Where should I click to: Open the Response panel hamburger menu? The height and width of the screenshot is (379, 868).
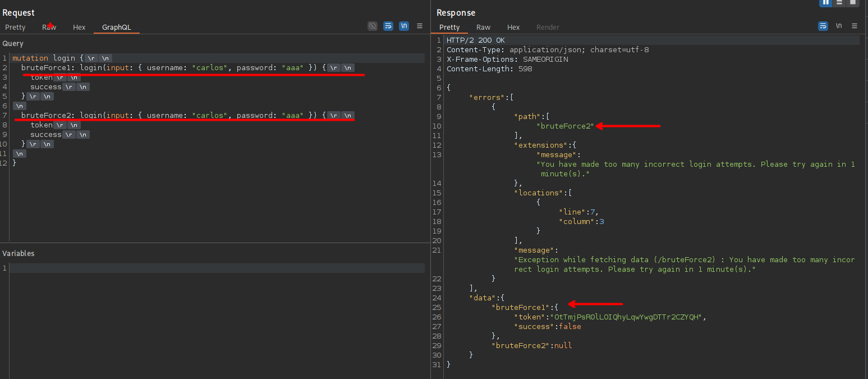[x=855, y=26]
